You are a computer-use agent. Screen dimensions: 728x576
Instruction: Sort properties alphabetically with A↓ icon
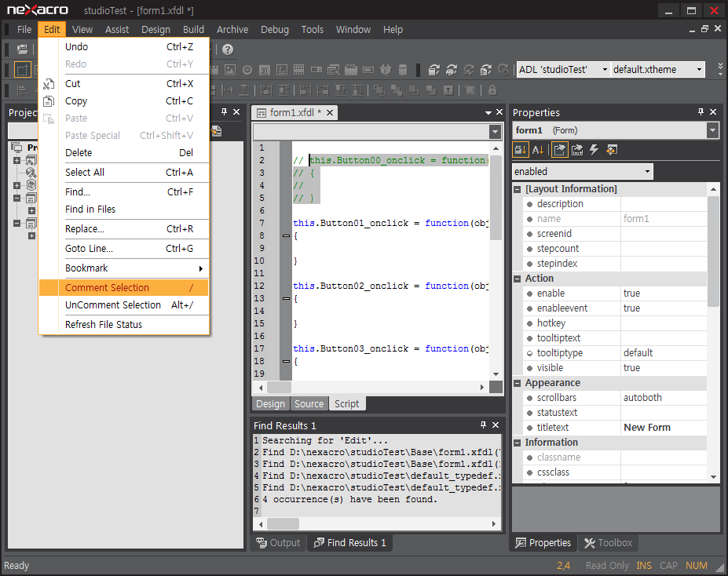tap(539, 150)
